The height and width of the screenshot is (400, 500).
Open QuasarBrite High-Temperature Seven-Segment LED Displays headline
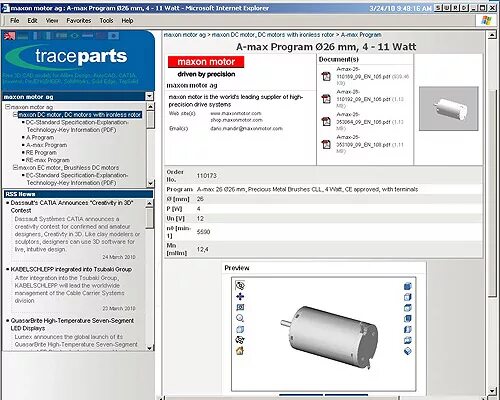tap(72, 324)
